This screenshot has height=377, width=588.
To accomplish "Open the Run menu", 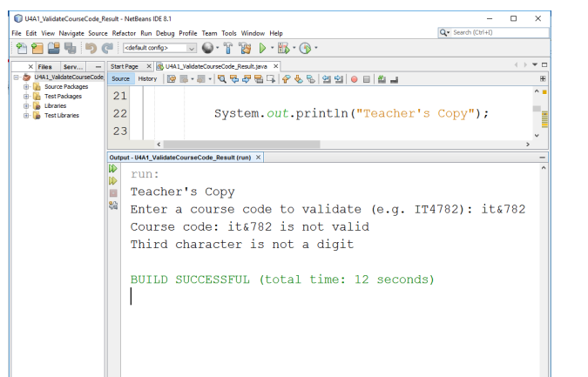I will click(145, 33).
